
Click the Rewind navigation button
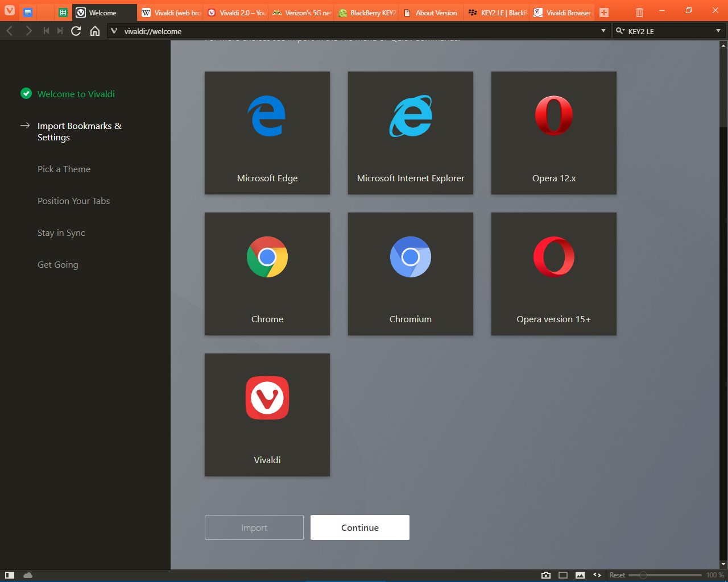click(46, 31)
